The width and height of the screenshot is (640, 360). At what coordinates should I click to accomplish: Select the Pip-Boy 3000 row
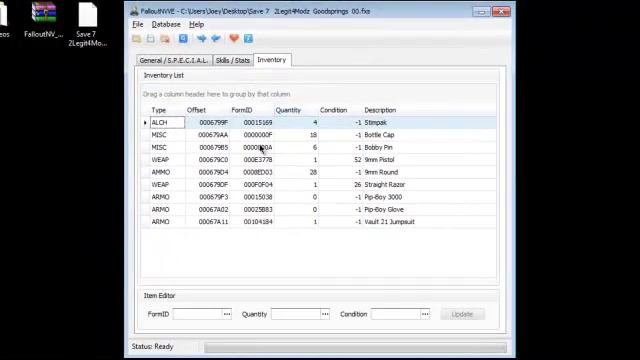coord(319,197)
